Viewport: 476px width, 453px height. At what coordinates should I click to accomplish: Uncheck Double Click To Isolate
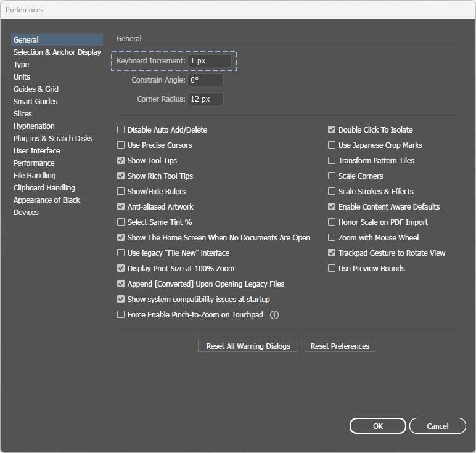(332, 129)
